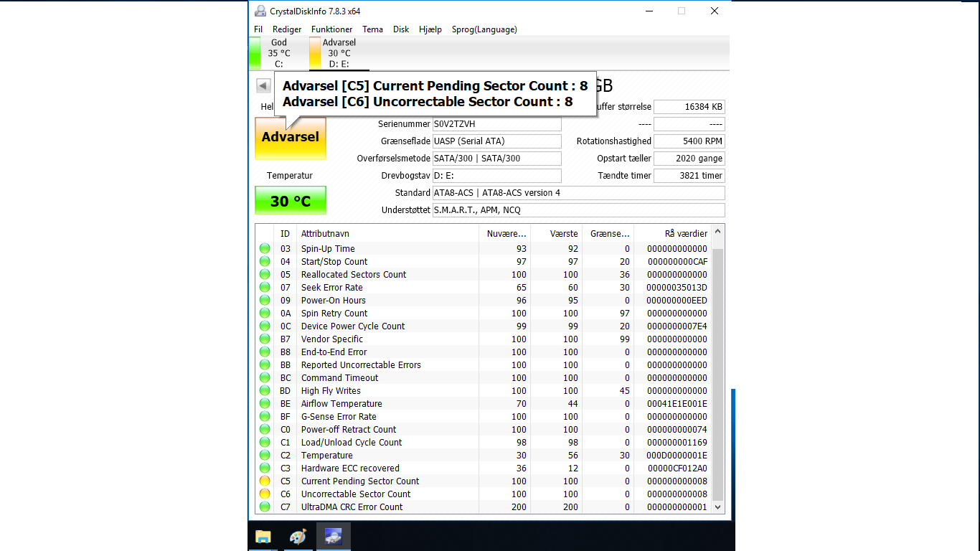This screenshot has width=980, height=551.
Task: Open the Paint app in taskbar
Action: click(298, 537)
